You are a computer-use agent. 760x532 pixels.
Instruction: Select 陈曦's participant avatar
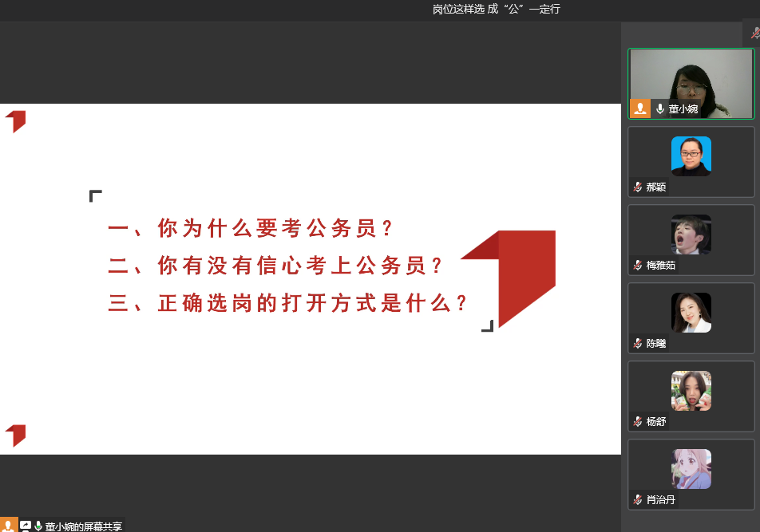point(691,312)
